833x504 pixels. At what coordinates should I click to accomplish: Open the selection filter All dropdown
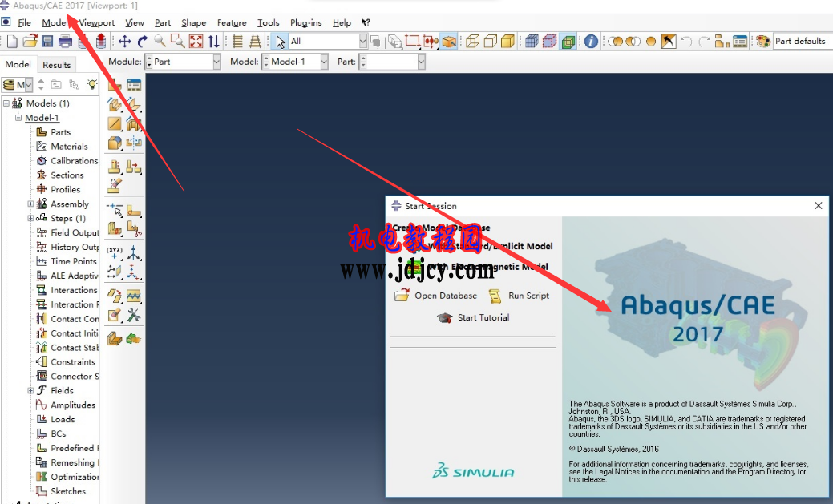click(x=363, y=41)
